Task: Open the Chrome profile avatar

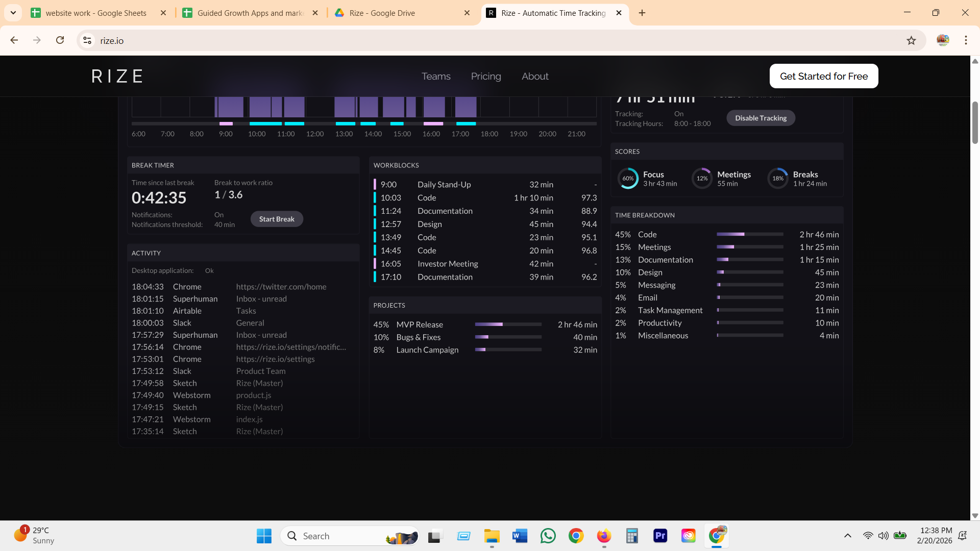Action: [x=943, y=40]
